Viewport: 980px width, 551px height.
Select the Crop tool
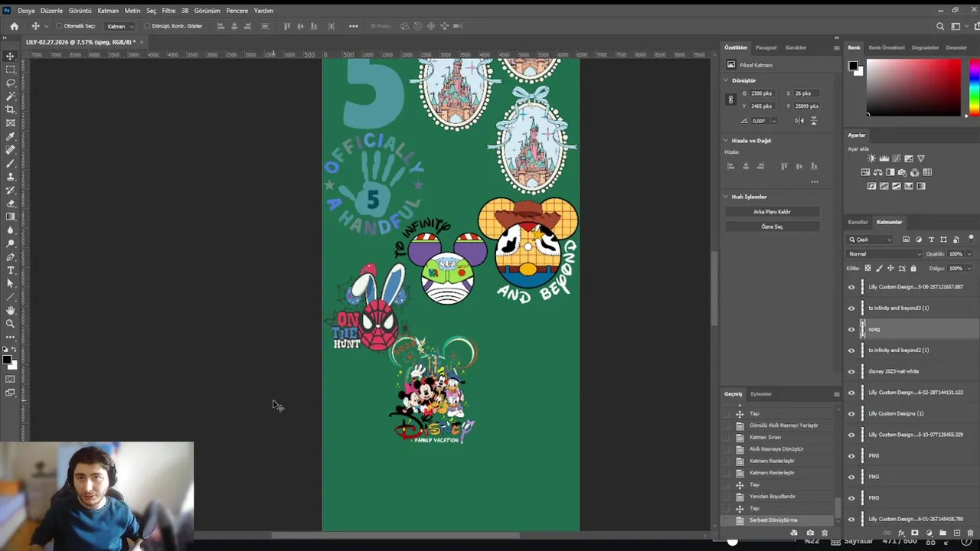click(x=10, y=109)
